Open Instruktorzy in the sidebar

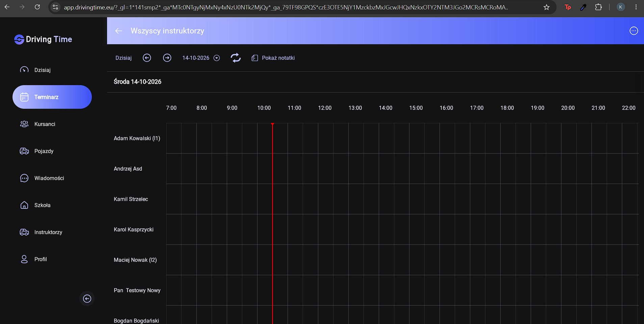point(52,232)
